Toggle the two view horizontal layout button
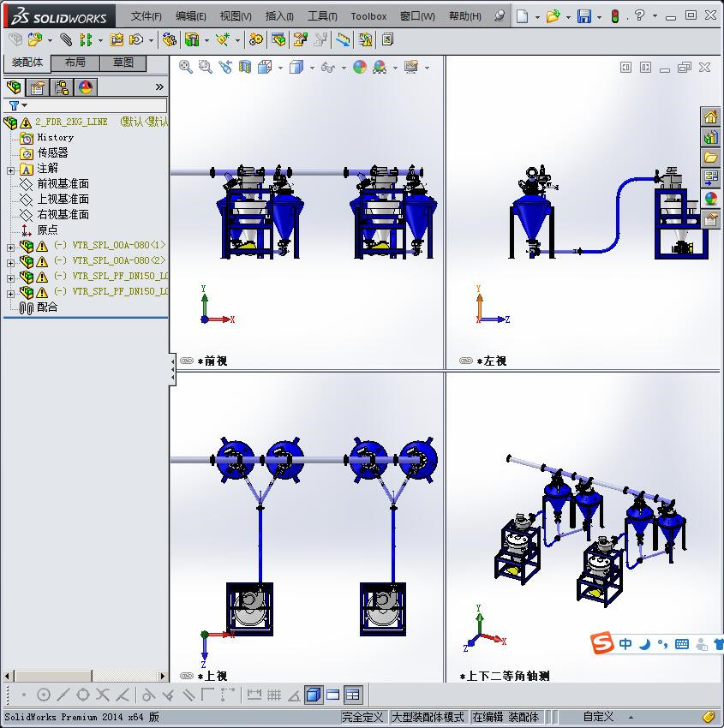The width and height of the screenshot is (724, 728). tap(333, 695)
